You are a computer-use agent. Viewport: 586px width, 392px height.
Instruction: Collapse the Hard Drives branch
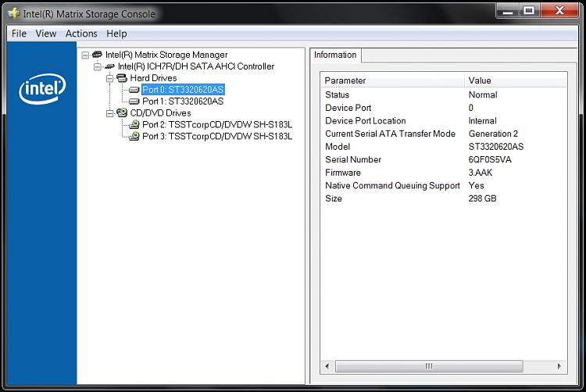tap(110, 78)
